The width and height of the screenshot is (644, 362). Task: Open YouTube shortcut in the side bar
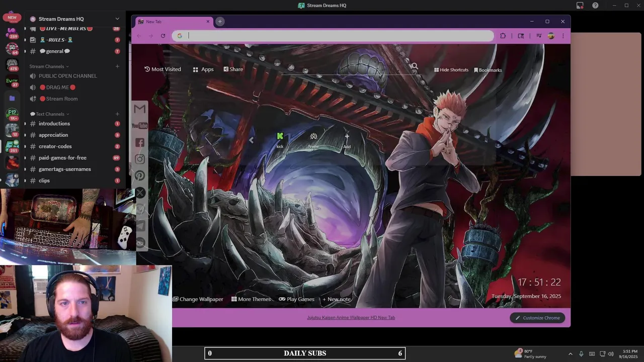coord(140,126)
